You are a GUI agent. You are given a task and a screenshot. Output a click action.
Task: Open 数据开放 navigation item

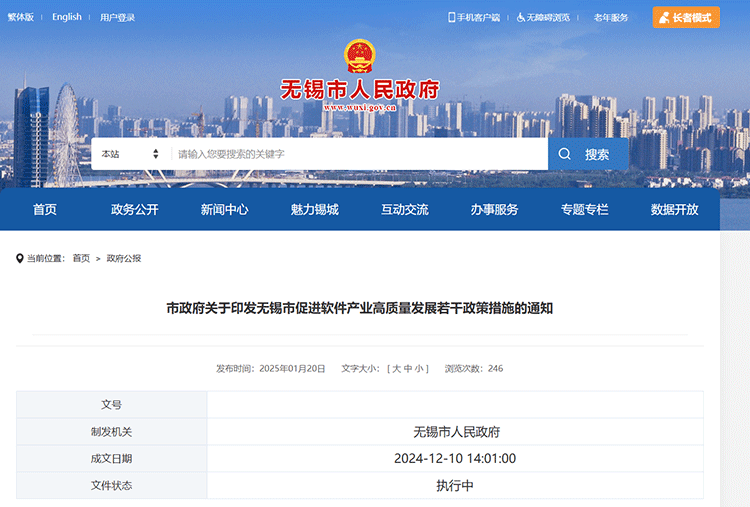[674, 209]
